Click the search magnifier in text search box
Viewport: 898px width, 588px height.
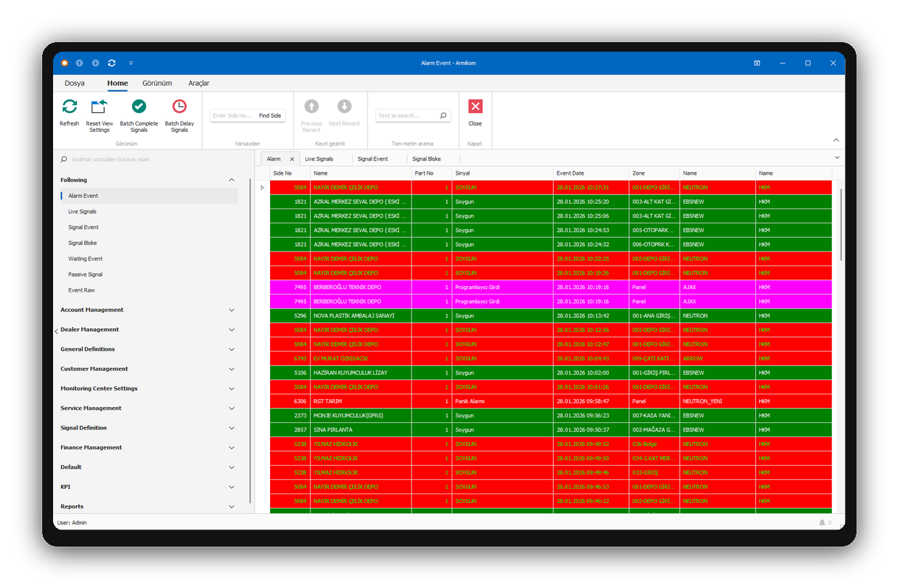443,116
